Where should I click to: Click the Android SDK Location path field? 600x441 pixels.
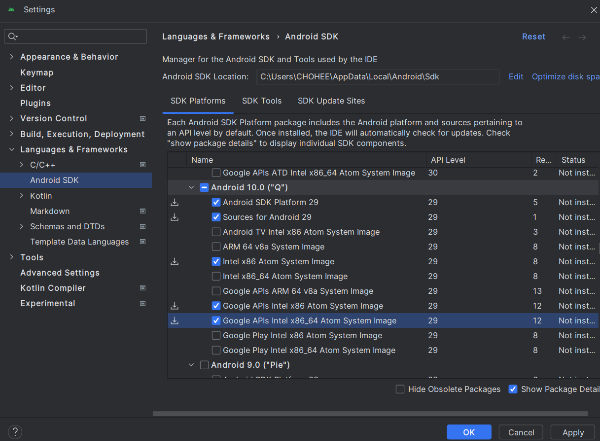(x=378, y=77)
